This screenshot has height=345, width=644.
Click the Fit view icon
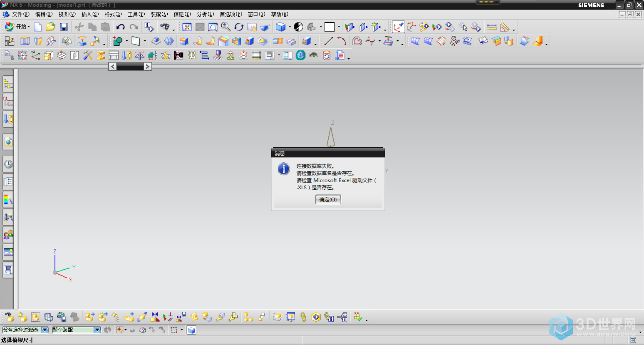187,27
